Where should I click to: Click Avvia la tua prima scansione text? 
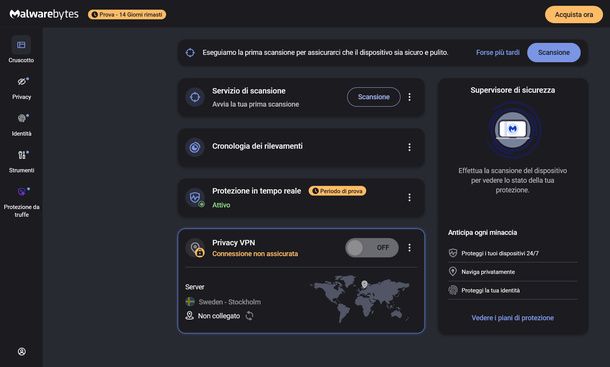[x=256, y=104]
